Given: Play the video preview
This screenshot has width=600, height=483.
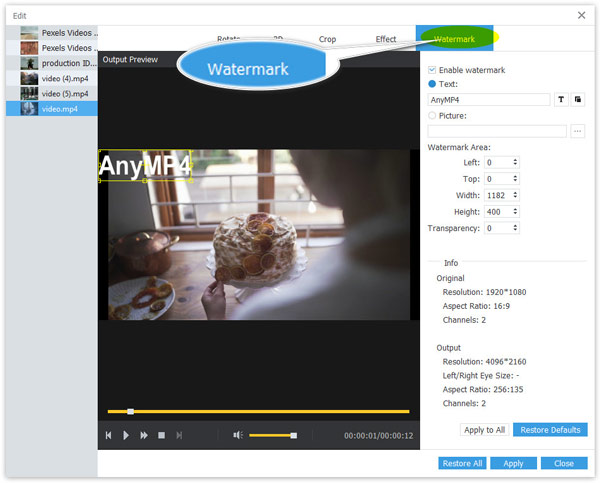Looking at the screenshot, I should click(126, 435).
